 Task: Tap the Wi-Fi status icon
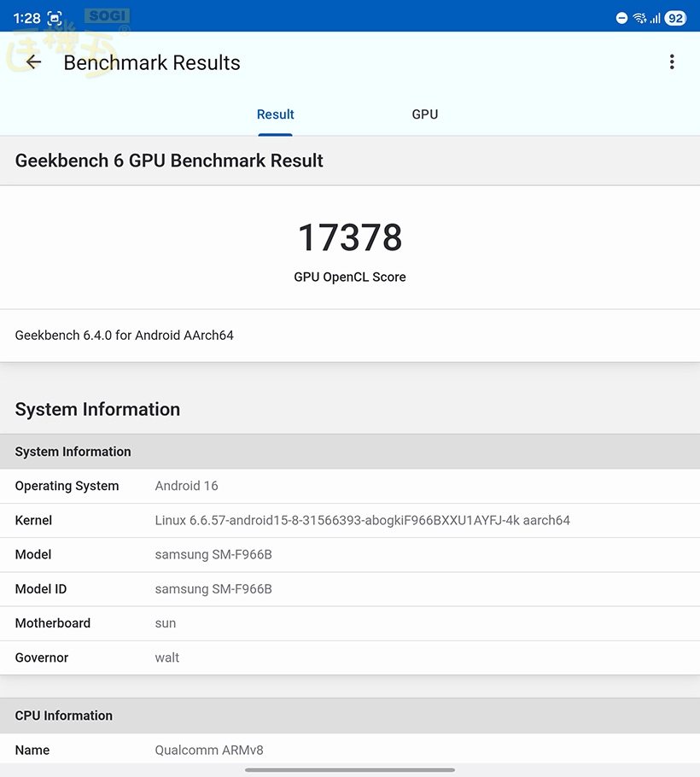coord(639,18)
